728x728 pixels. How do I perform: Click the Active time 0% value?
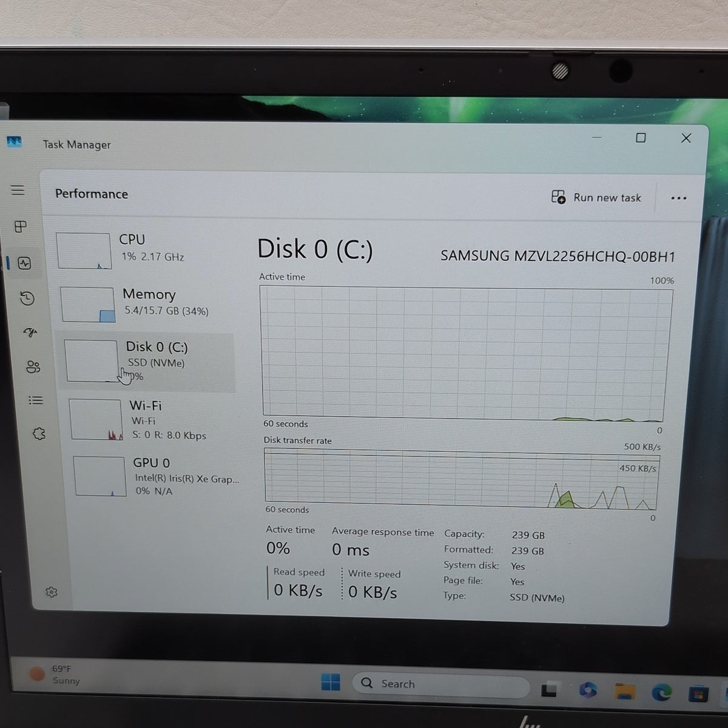pyautogui.click(x=278, y=548)
